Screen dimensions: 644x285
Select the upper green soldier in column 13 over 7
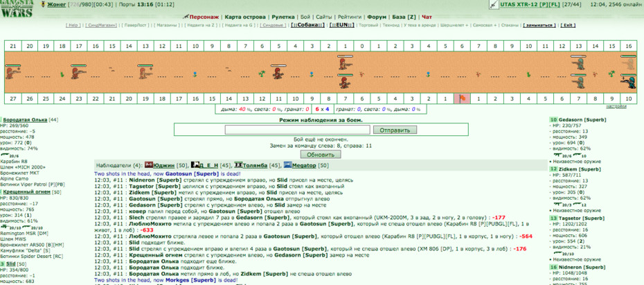(578, 63)
